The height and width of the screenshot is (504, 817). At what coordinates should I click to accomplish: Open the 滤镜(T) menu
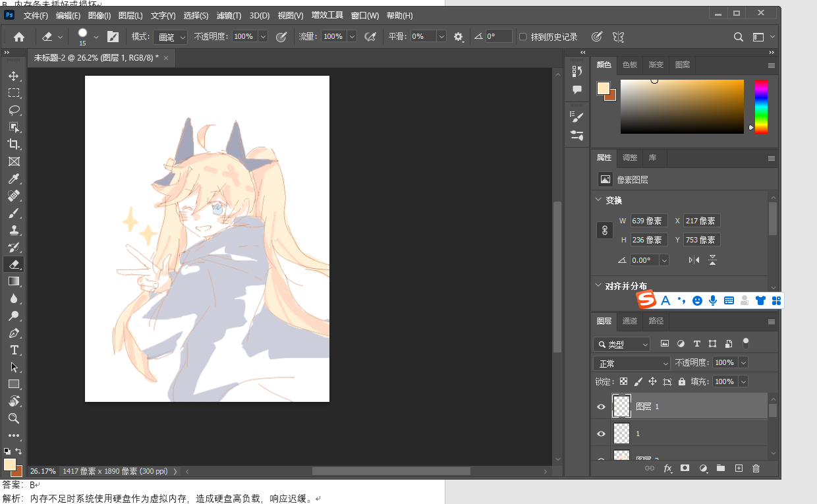click(229, 16)
